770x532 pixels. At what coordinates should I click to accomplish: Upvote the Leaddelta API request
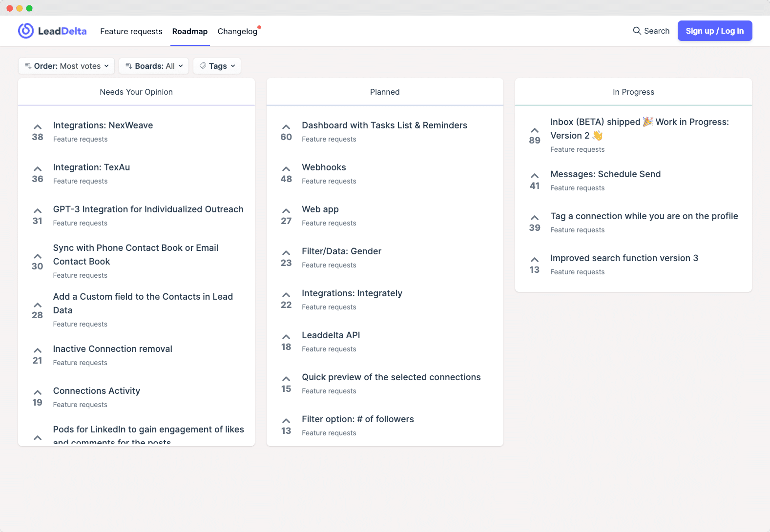[286, 337]
